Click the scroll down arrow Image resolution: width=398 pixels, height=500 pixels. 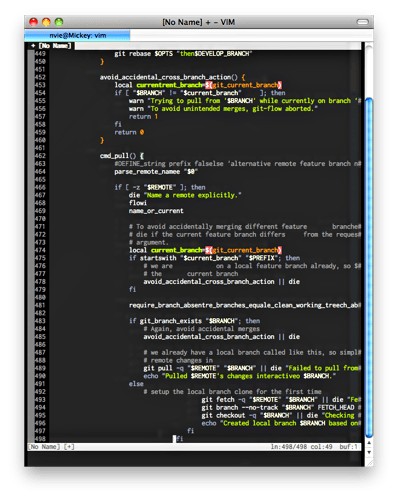click(369, 452)
